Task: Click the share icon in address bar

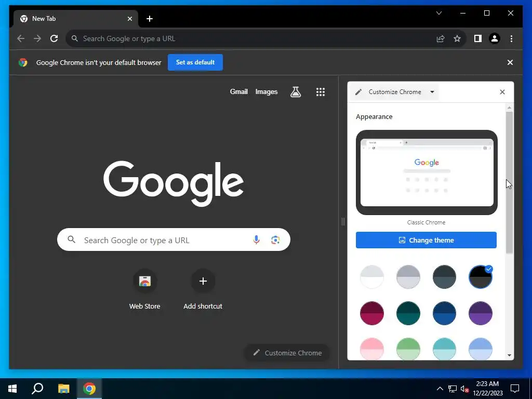Action: [441, 38]
